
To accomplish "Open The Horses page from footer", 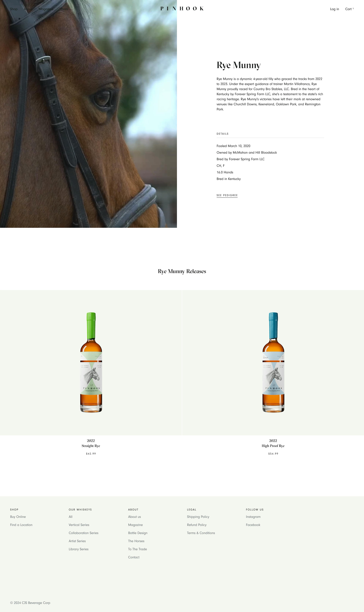I will click(136, 541).
